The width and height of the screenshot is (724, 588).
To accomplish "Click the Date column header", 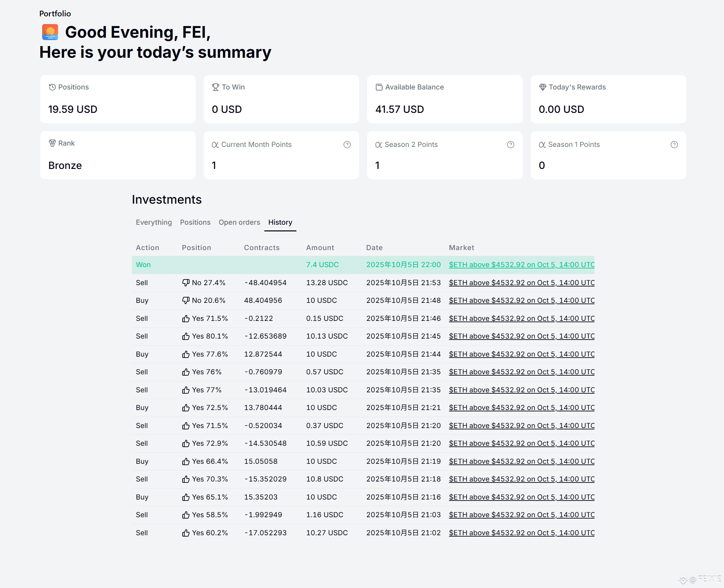I will pyautogui.click(x=374, y=248).
